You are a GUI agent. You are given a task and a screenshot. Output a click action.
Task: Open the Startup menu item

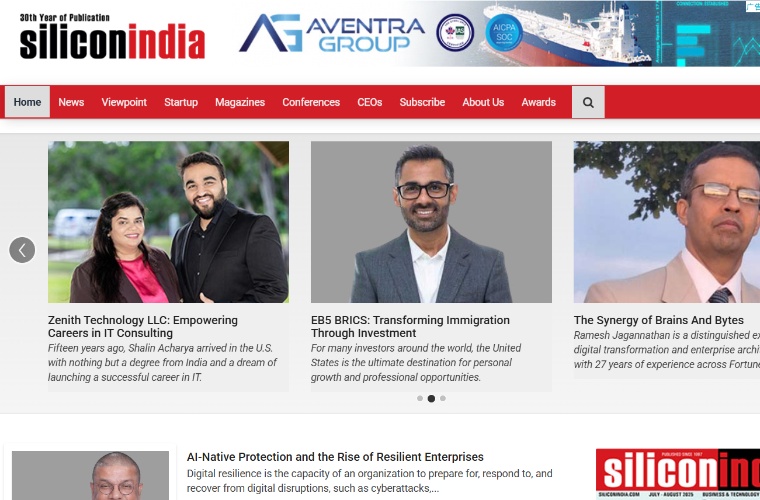click(181, 102)
